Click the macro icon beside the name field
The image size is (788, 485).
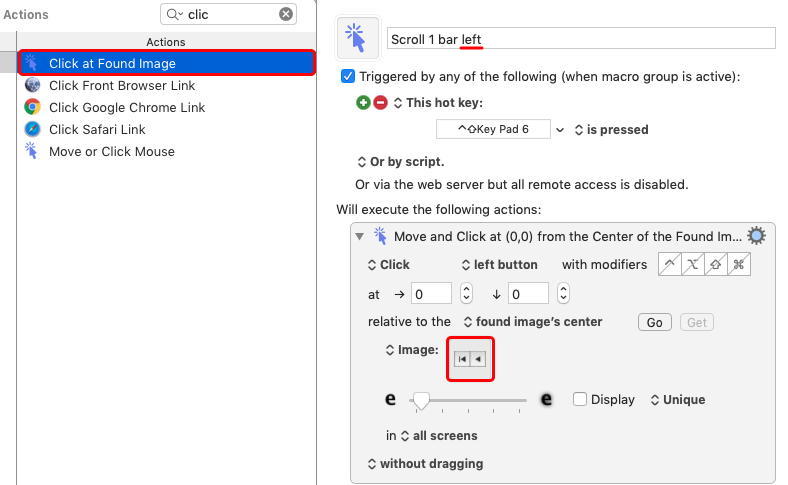pyautogui.click(x=358, y=37)
